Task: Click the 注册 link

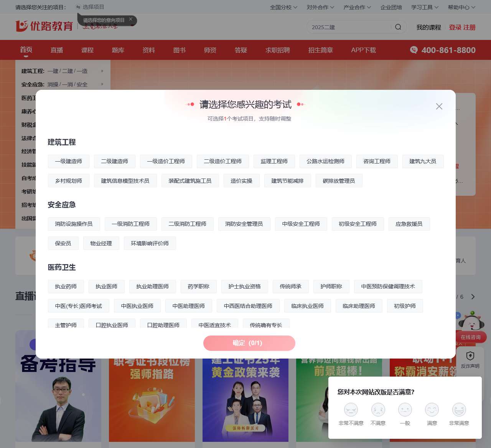Action: click(470, 27)
